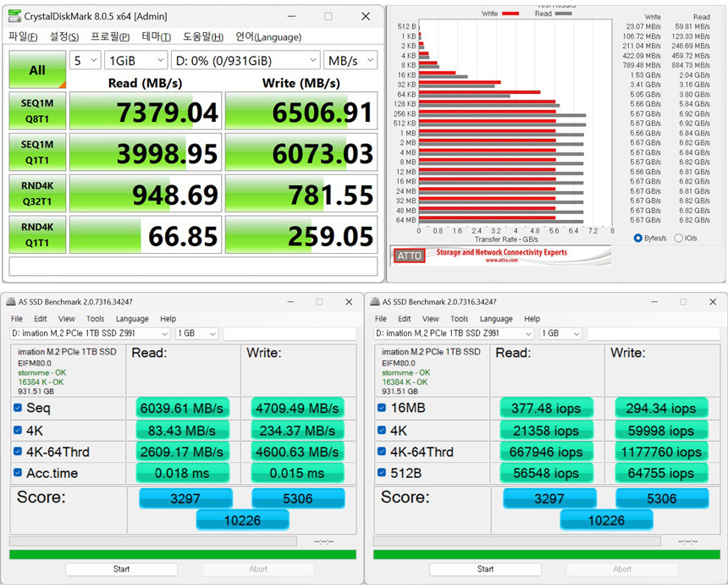This screenshot has width=728, height=588.
Task: Open the 프로필(P) menu in CrystalDiskMark
Action: point(110,36)
